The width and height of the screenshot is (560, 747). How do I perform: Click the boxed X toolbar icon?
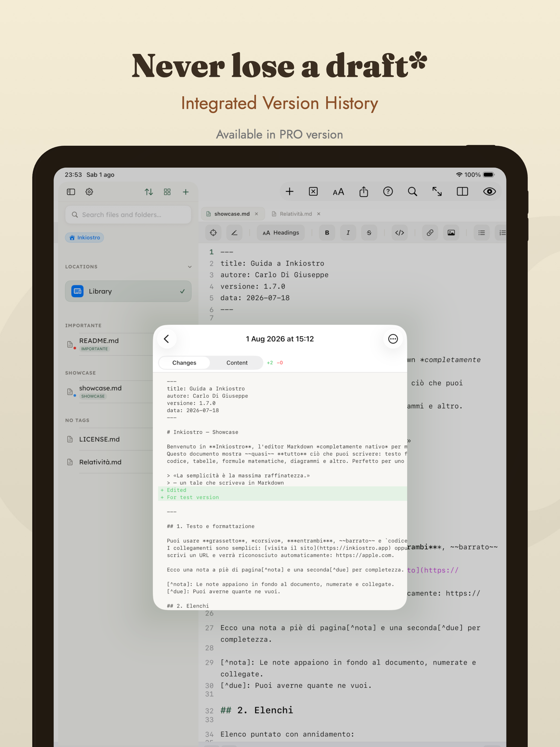(x=313, y=191)
